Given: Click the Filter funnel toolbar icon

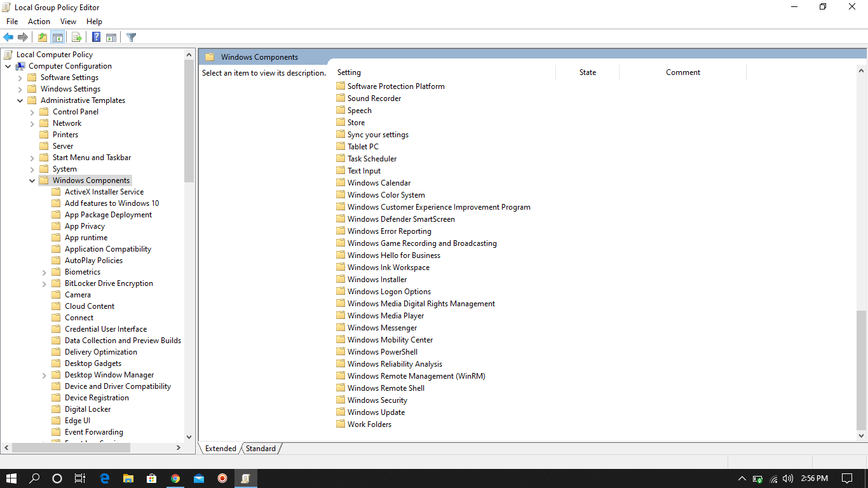Looking at the screenshot, I should pos(131,37).
